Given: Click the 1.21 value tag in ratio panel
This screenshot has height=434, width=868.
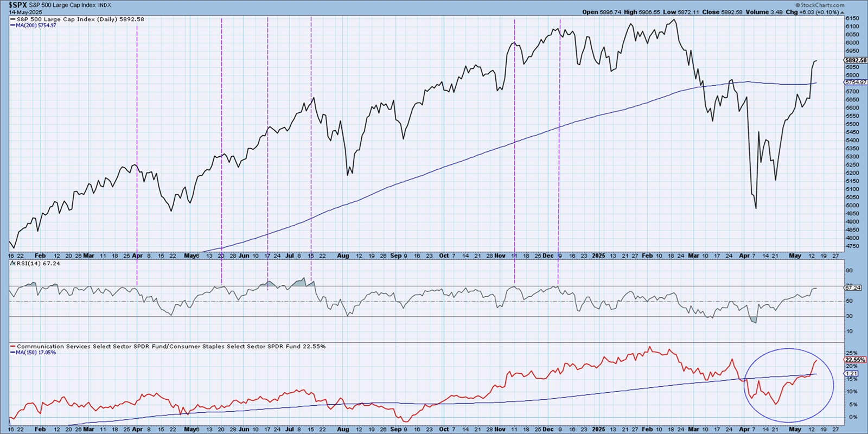Looking at the screenshot, I should click(x=852, y=373).
